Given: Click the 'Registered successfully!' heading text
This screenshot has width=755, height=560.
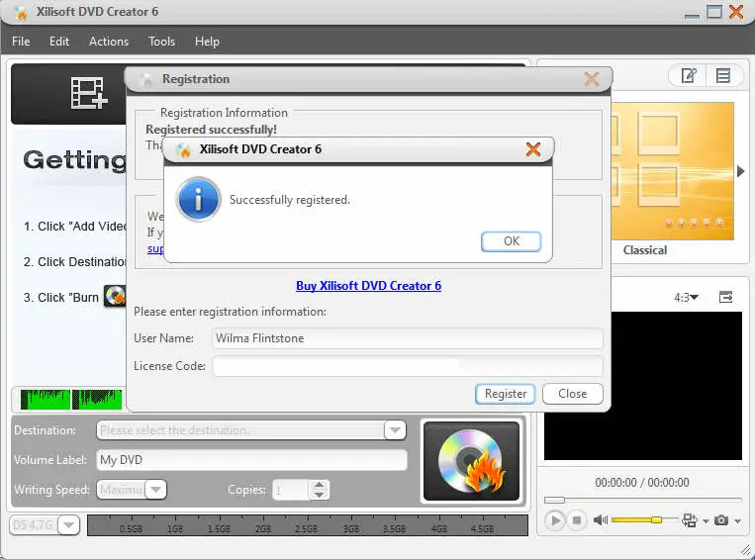Looking at the screenshot, I should (x=211, y=130).
